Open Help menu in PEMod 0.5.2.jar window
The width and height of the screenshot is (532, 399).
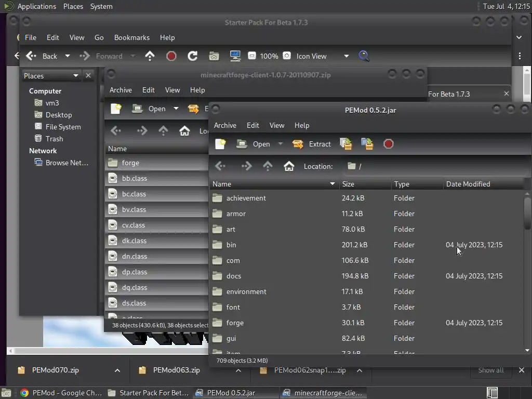click(302, 125)
